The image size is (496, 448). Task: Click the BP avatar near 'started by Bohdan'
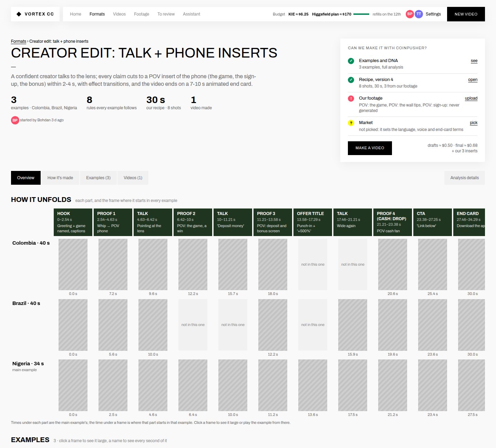click(15, 120)
